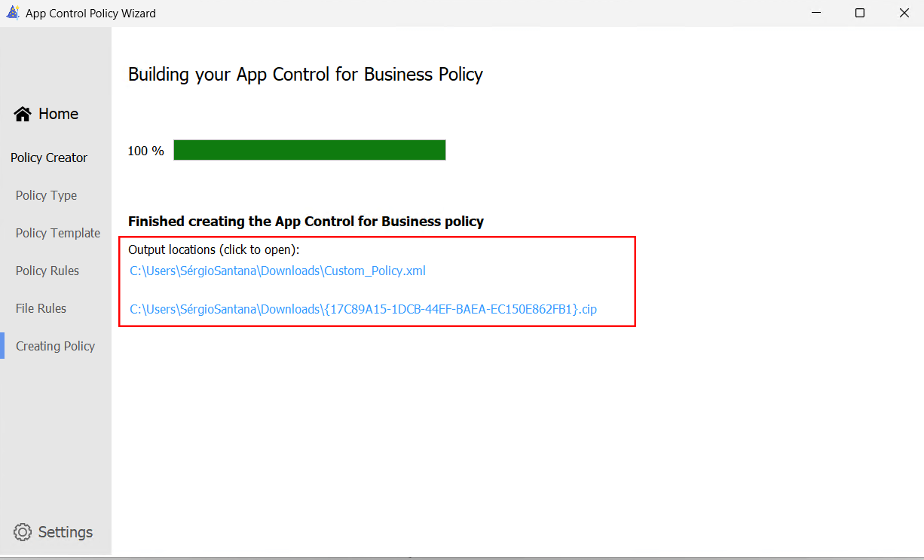The height and width of the screenshot is (560, 924).
Task: Click the App Control wizard title-bar icon
Action: (13, 13)
